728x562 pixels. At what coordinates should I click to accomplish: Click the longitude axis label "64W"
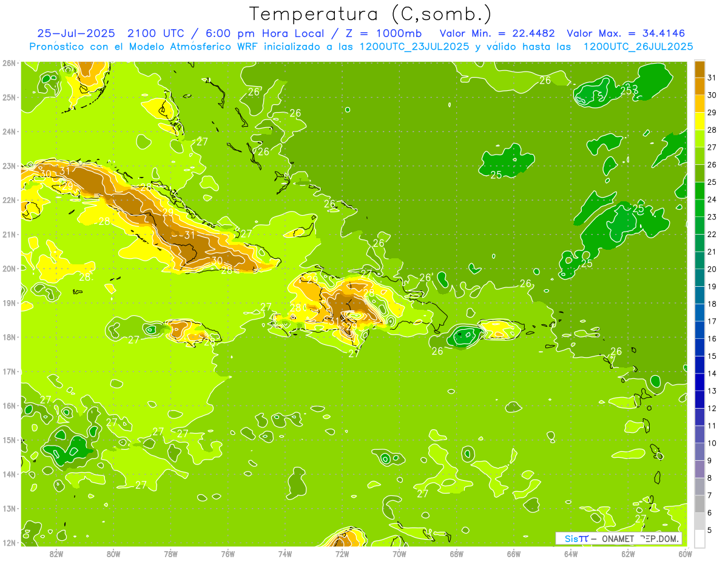click(571, 554)
